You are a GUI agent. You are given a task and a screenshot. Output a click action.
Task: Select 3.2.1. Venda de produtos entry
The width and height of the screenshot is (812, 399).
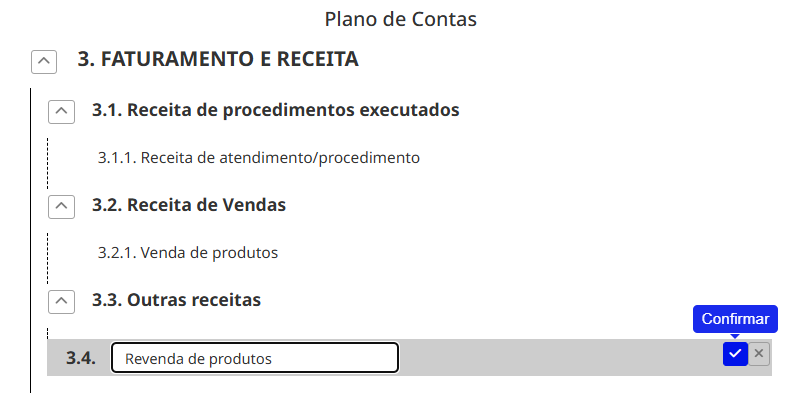[188, 253]
